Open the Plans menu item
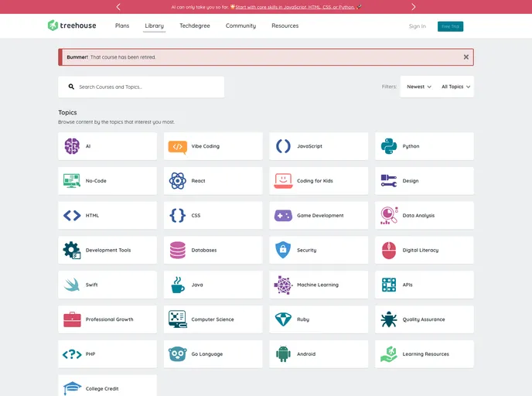The image size is (532, 396). [122, 26]
